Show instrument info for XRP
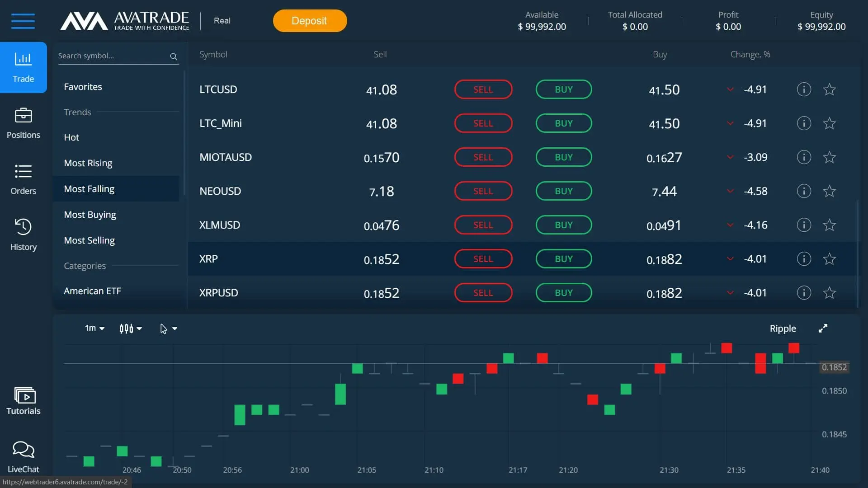868x488 pixels. (803, 258)
